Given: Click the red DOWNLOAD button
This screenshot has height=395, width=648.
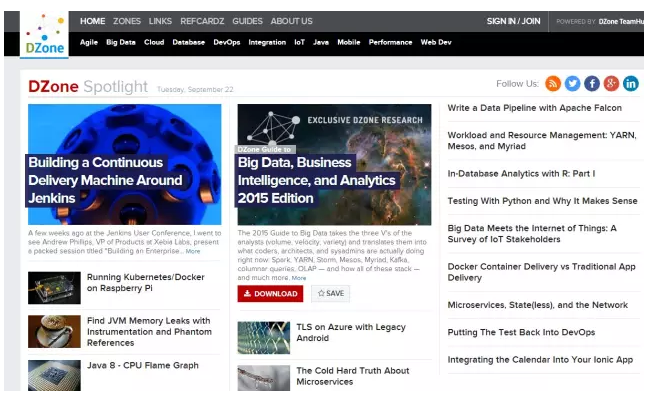Looking at the screenshot, I should [270, 294].
